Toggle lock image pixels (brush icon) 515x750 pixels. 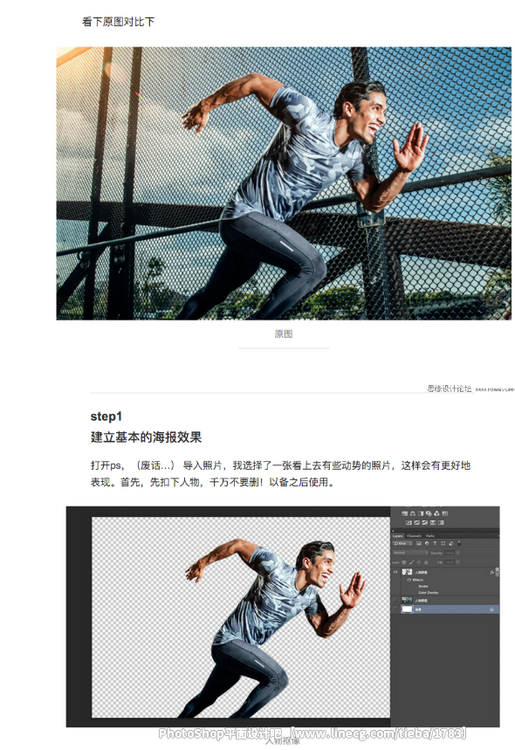(412, 562)
